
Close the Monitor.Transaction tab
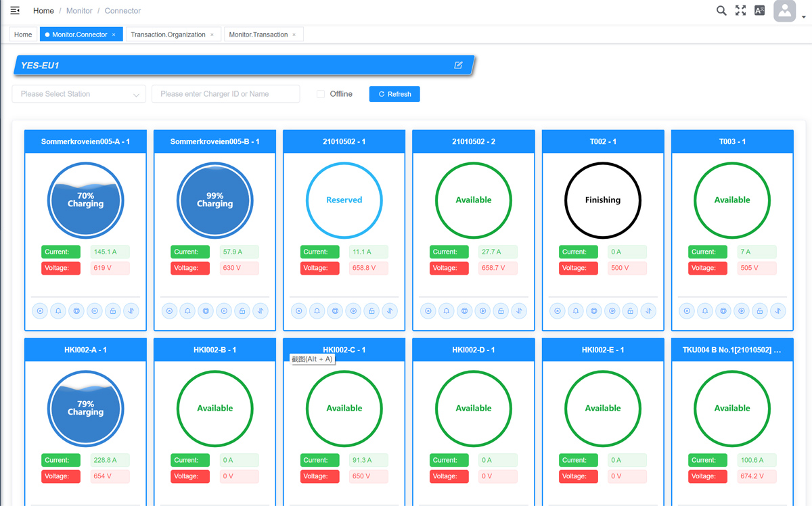pos(294,34)
